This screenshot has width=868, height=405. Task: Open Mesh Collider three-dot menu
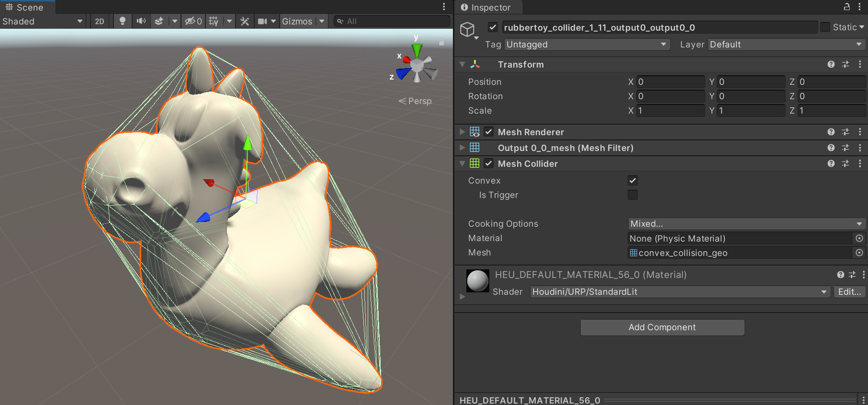[x=860, y=163]
